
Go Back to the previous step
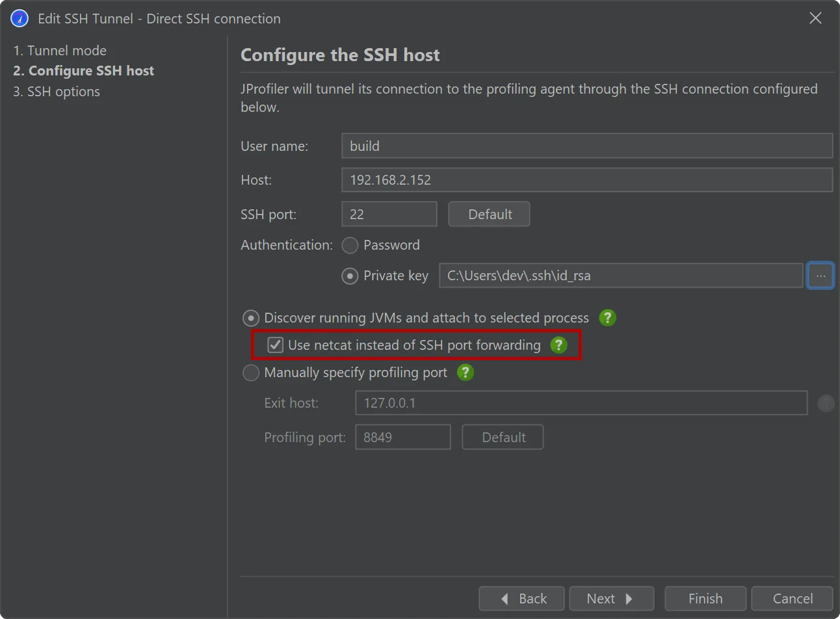(x=523, y=599)
